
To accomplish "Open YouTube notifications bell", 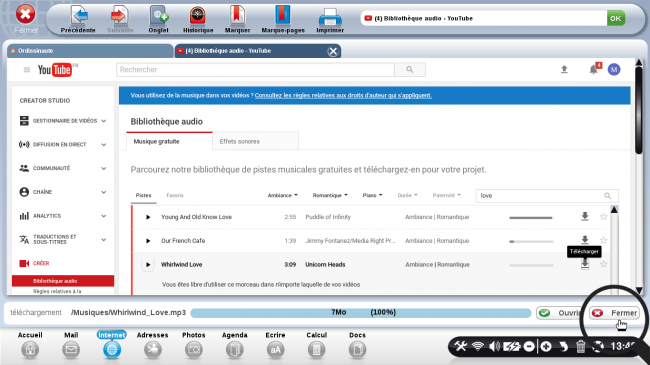I will [x=594, y=69].
